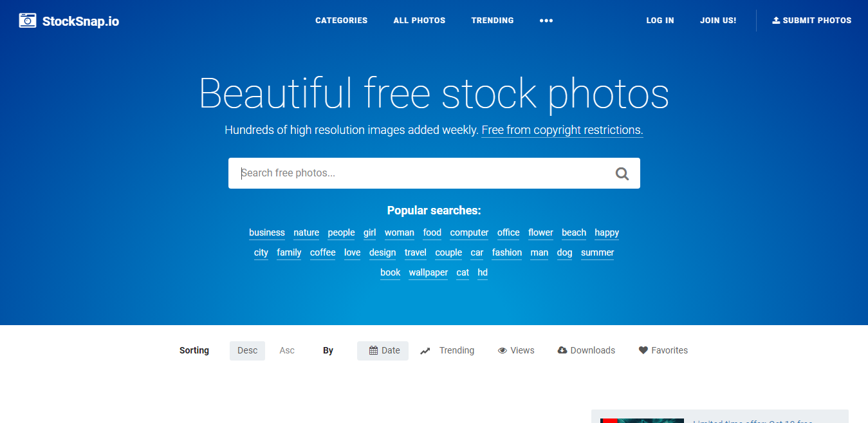The image size is (868, 423).
Task: Toggle sorting to Asc order
Action: tap(287, 351)
